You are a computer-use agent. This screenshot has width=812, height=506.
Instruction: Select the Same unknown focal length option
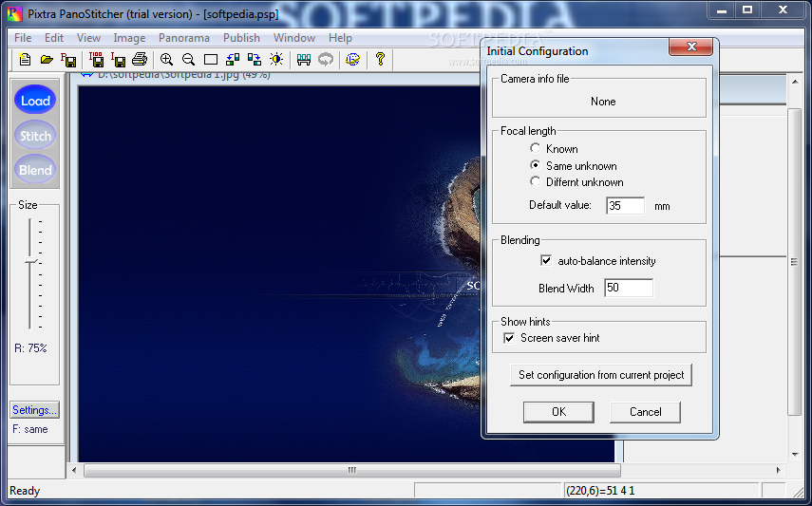tap(535, 165)
